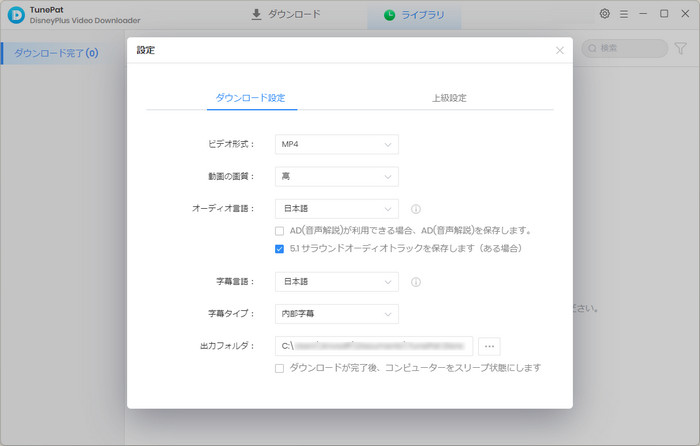This screenshot has height=446, width=700.
Task: Maximize the TunePat window
Action: [664, 14]
